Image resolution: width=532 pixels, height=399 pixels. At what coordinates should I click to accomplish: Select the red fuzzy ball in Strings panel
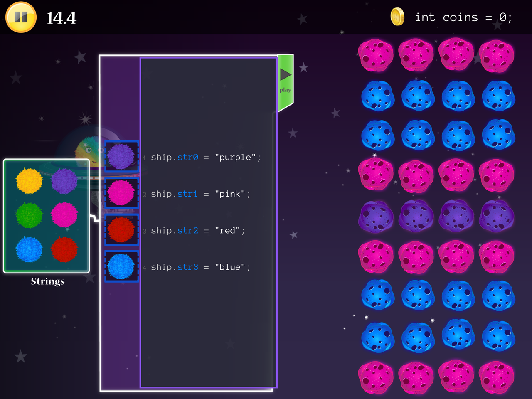[64, 249]
